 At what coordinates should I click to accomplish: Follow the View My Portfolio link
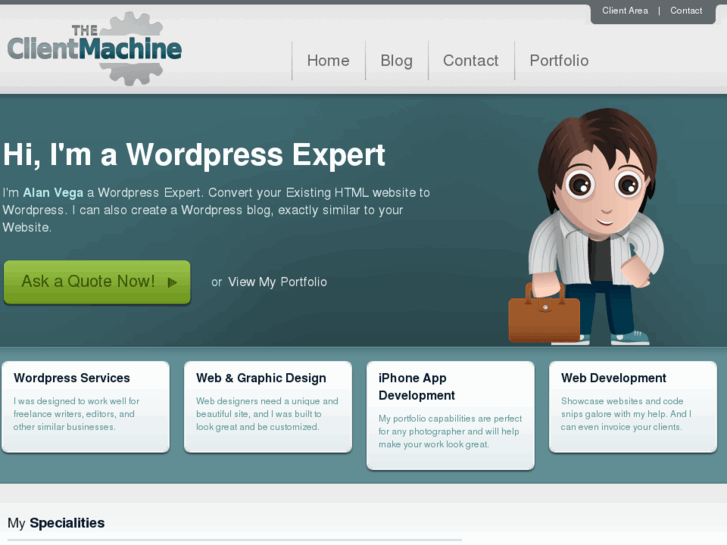277,282
